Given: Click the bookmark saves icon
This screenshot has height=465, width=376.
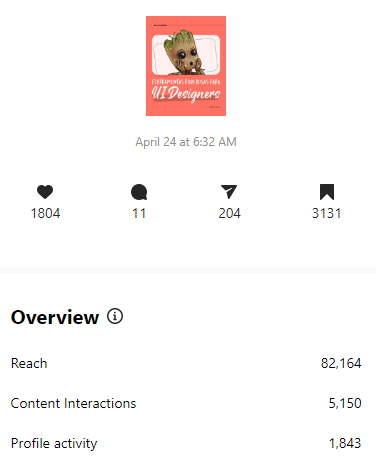Looking at the screenshot, I should (x=327, y=192).
